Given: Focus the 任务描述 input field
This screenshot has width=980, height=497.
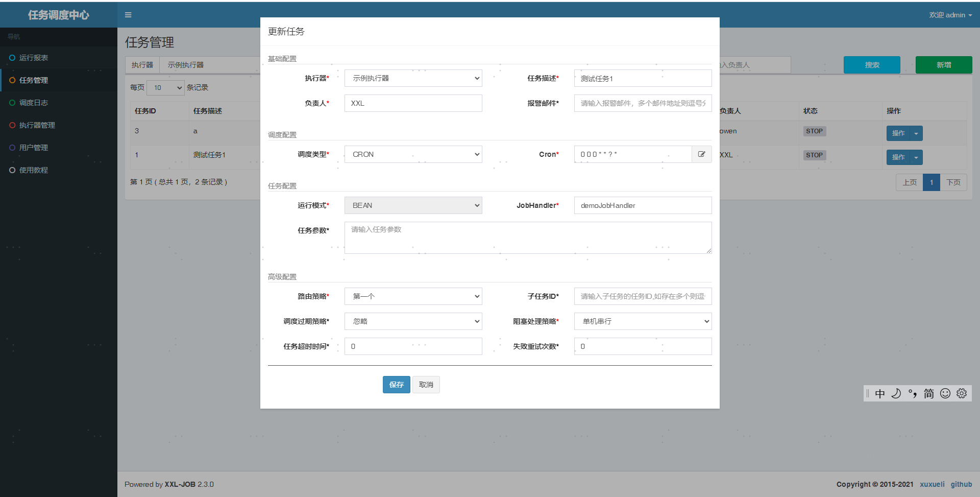Looking at the screenshot, I should pyautogui.click(x=643, y=78).
